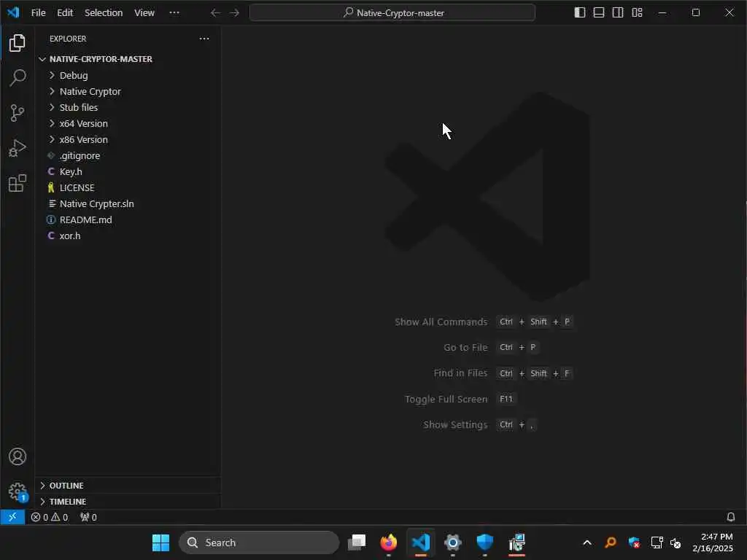Open the Key.h file
This screenshot has width=747, height=560.
(x=128, y=171)
